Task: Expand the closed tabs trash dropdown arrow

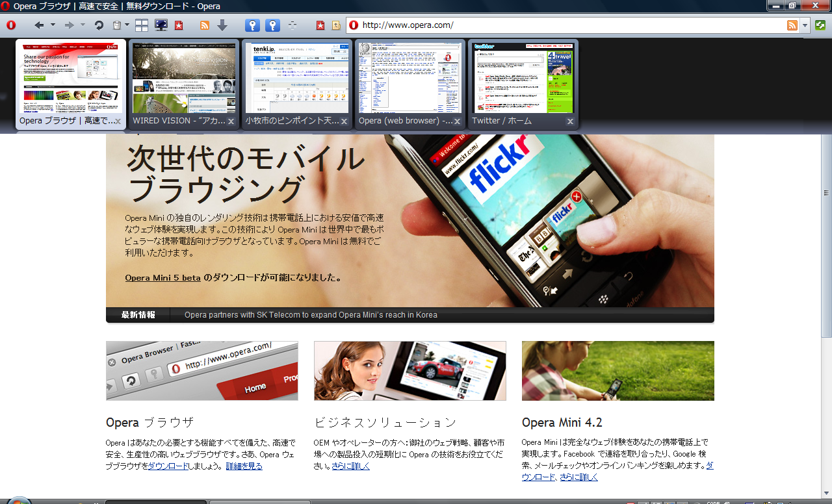Action: click(127, 25)
